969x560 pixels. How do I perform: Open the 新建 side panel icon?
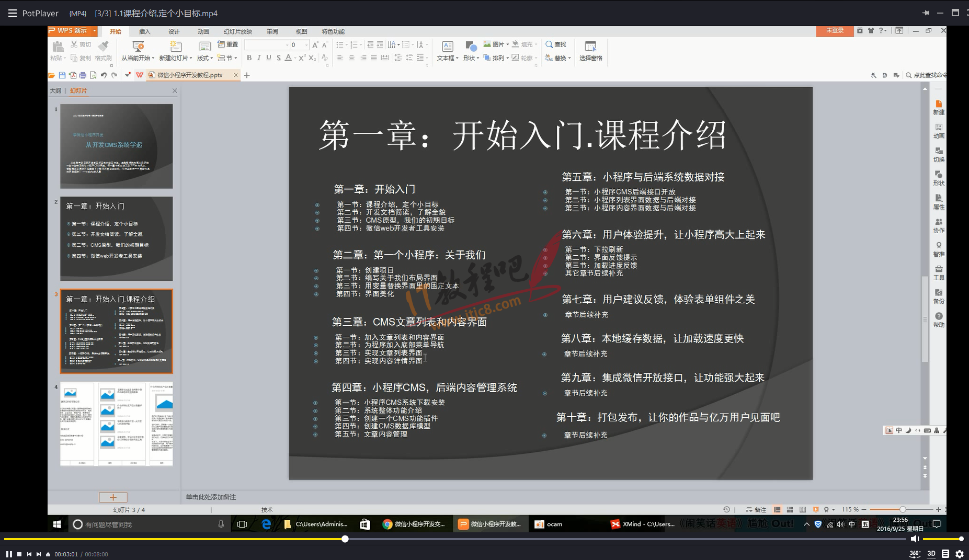coord(939,107)
